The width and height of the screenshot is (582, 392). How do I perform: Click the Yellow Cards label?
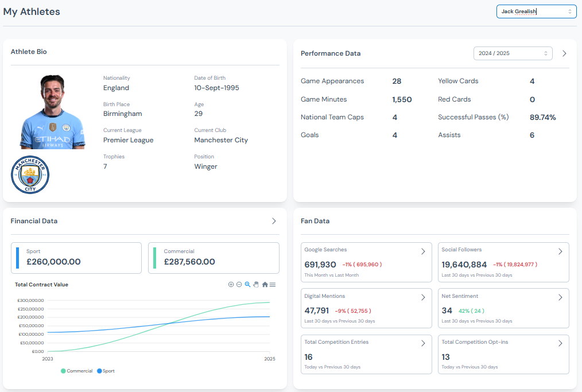click(458, 81)
